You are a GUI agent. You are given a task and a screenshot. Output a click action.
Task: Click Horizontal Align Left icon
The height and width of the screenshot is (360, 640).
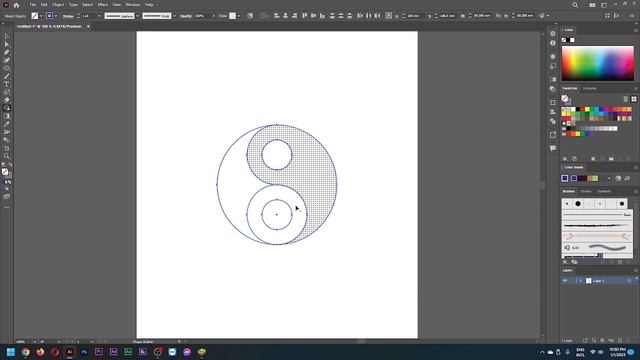coord(276,16)
